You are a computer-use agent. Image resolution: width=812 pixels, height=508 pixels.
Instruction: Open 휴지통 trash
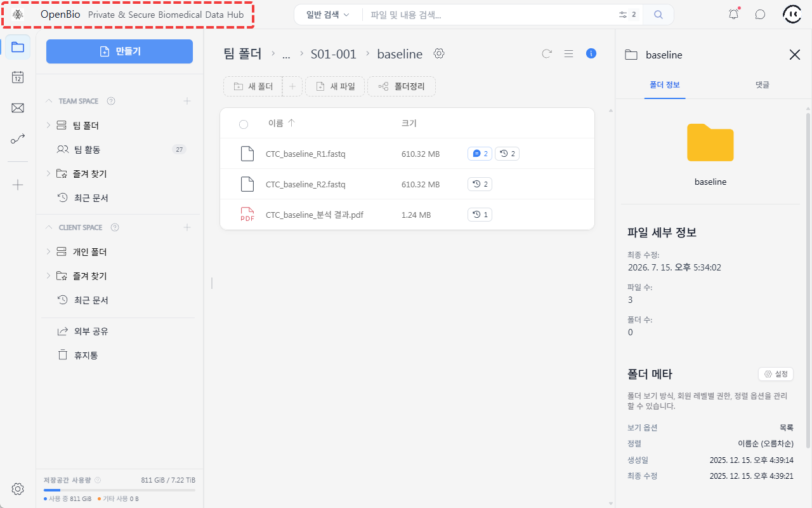tap(86, 355)
